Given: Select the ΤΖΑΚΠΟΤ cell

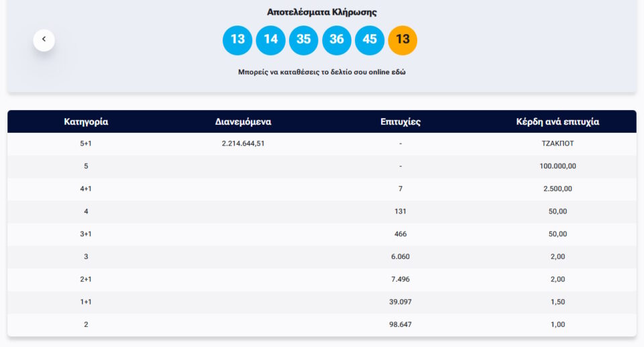Looking at the screenshot, I should (557, 144).
